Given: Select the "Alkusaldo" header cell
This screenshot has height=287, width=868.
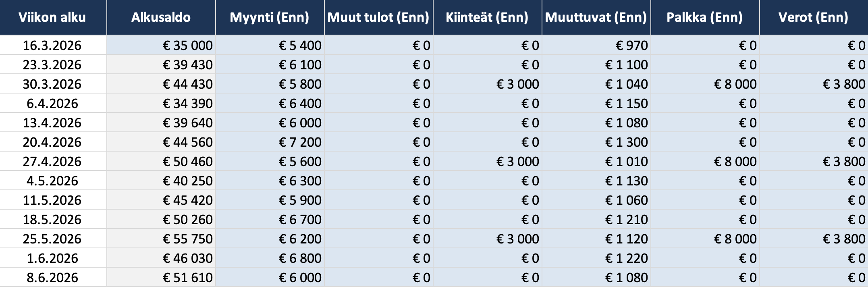Looking at the screenshot, I should pos(161,17).
